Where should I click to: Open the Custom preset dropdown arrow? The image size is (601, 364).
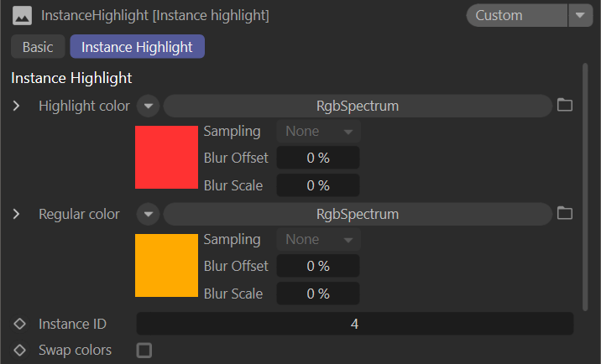(x=579, y=15)
